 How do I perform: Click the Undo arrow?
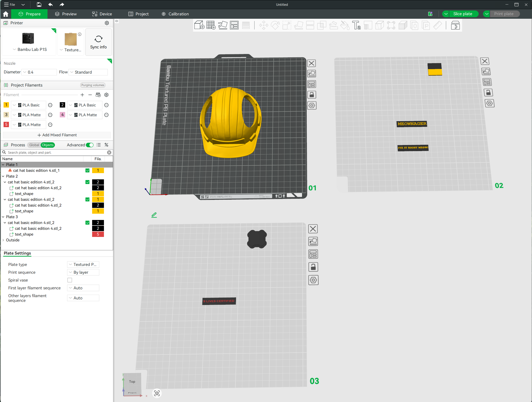pyautogui.click(x=50, y=4)
